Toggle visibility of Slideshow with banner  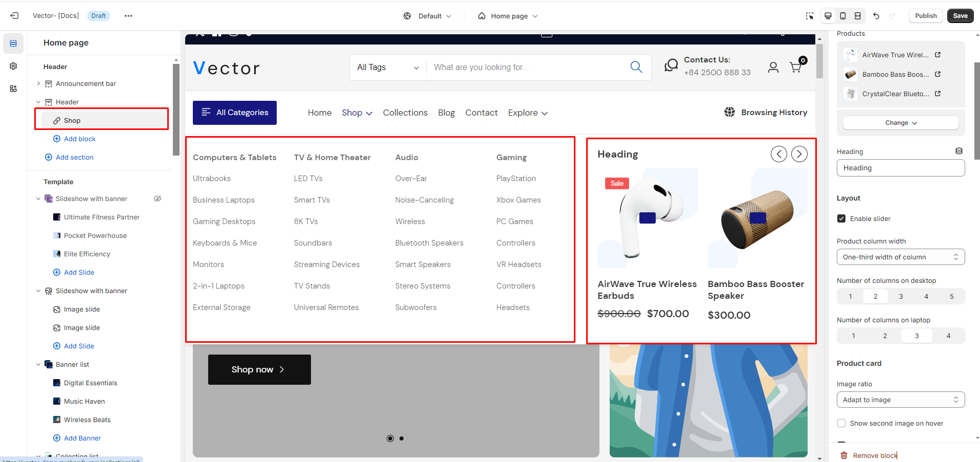tap(158, 199)
